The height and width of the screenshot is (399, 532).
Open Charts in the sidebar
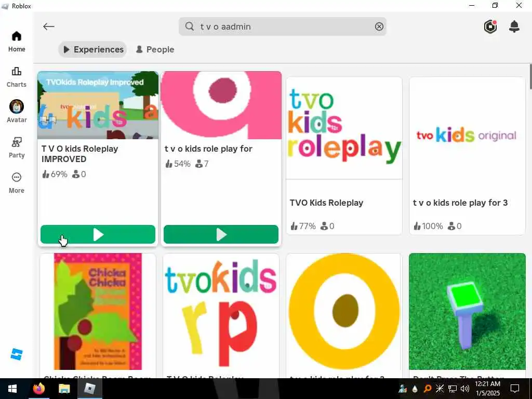point(16,77)
